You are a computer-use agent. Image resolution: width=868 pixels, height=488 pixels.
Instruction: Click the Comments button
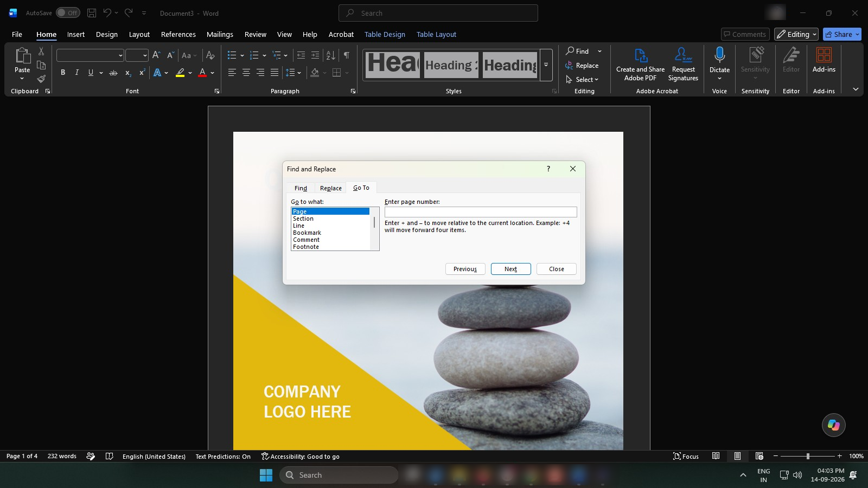pos(745,34)
